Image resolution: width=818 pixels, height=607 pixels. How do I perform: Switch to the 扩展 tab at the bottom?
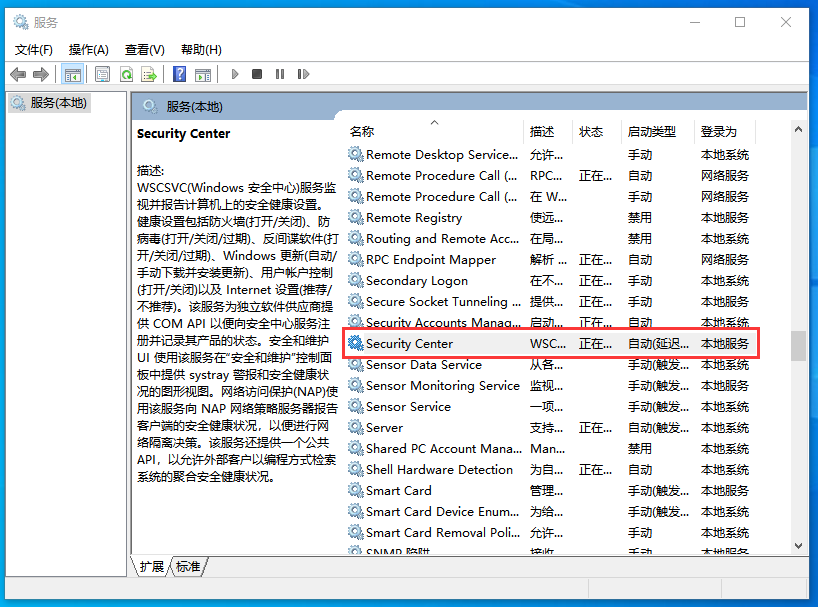152,567
